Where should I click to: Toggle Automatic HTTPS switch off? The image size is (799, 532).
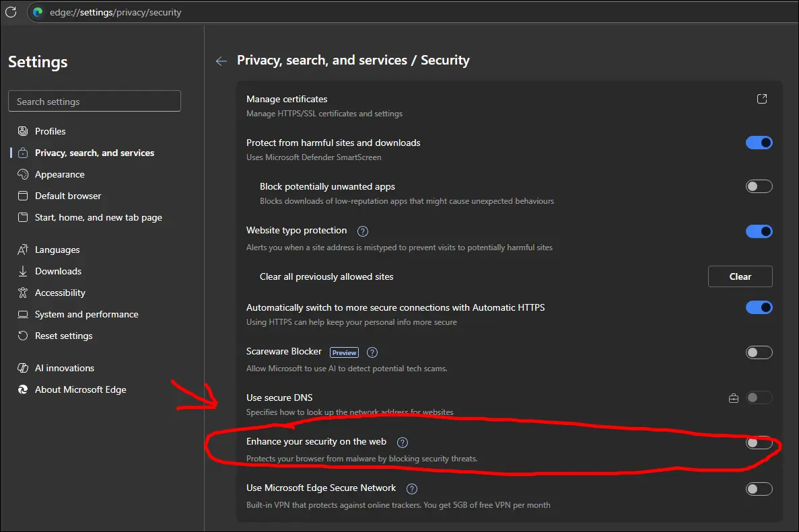[x=759, y=307]
